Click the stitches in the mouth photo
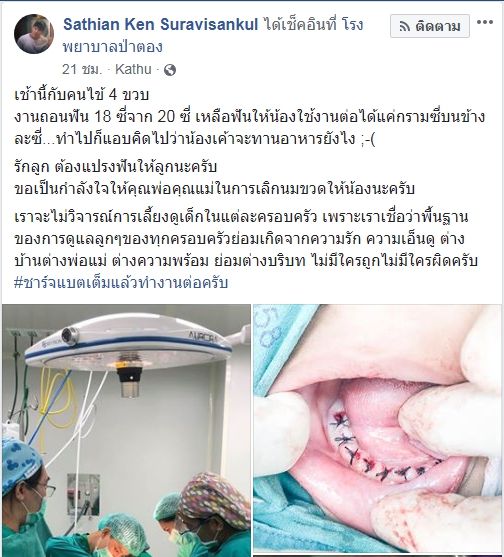This screenshot has width=504, height=557. coord(382,449)
